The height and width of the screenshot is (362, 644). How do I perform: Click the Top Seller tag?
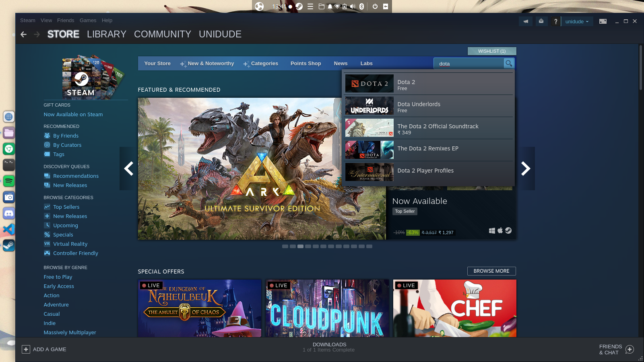pos(405,212)
